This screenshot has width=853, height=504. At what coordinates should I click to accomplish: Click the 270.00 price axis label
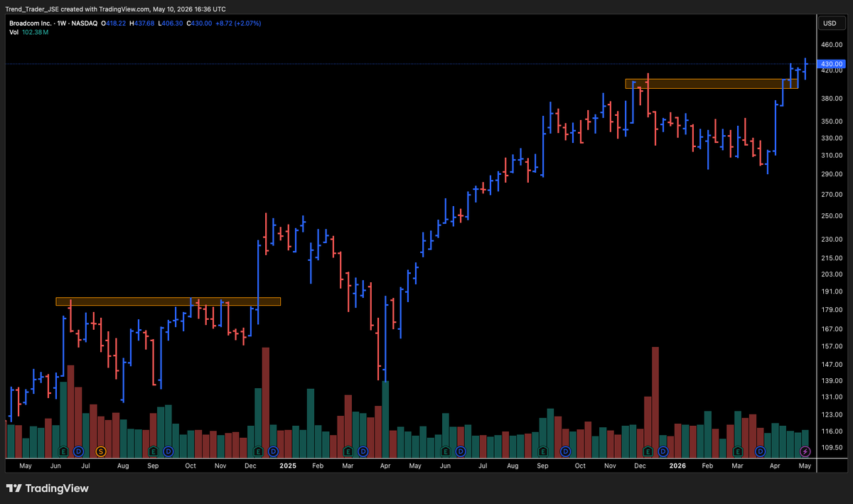pyautogui.click(x=831, y=195)
